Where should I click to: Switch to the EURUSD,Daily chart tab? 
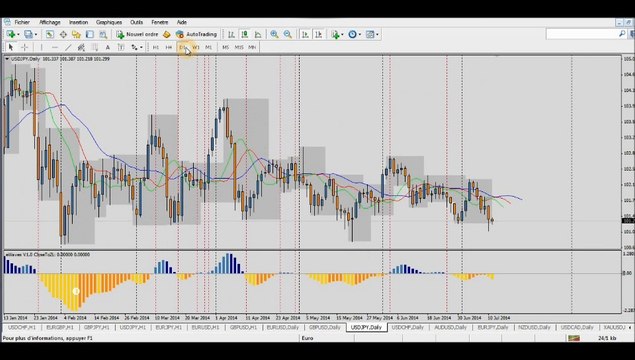[283, 327]
